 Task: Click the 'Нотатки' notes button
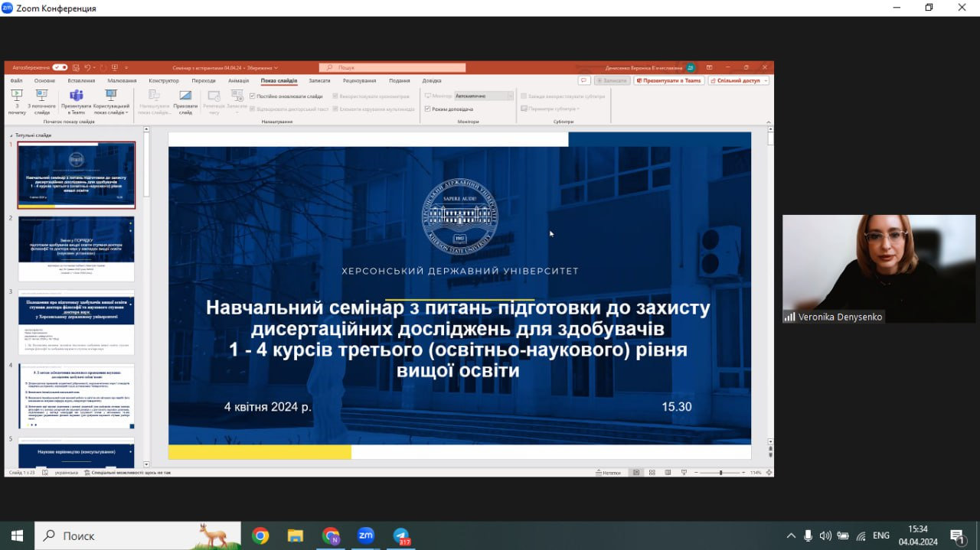(609, 473)
